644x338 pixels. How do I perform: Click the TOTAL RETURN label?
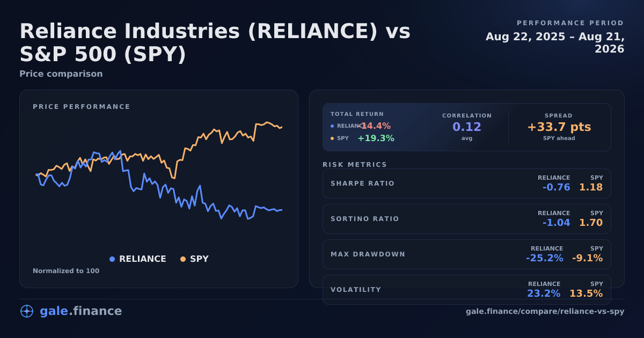click(x=357, y=114)
